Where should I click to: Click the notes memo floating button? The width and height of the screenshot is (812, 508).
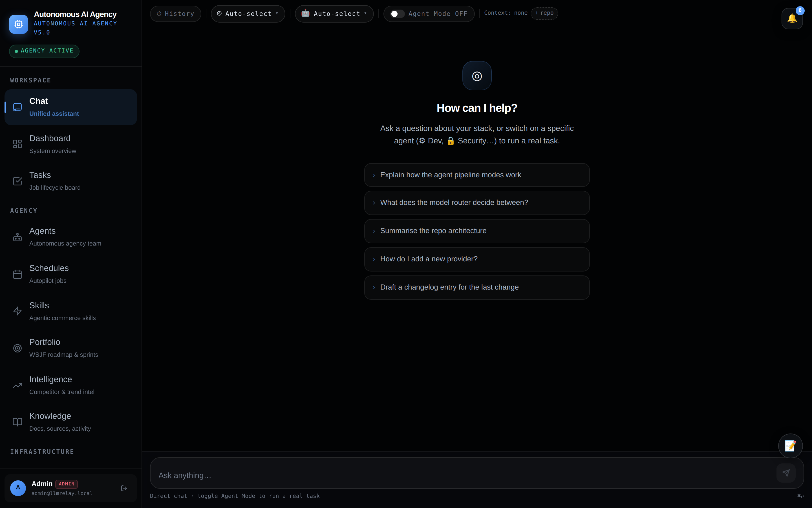click(x=790, y=446)
